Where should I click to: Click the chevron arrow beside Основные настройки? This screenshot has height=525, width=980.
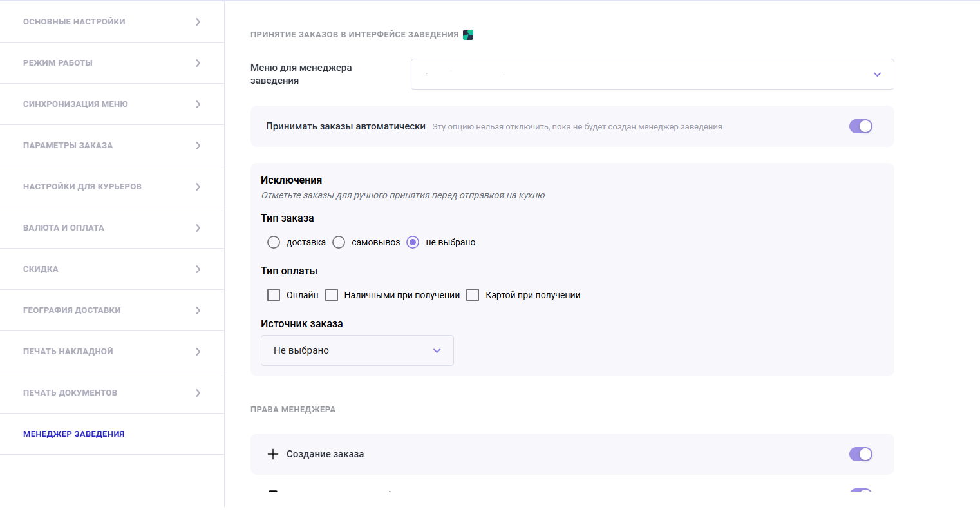click(198, 22)
